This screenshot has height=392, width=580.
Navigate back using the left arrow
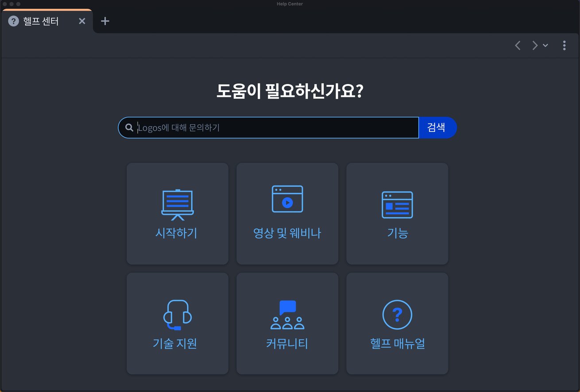coord(517,45)
